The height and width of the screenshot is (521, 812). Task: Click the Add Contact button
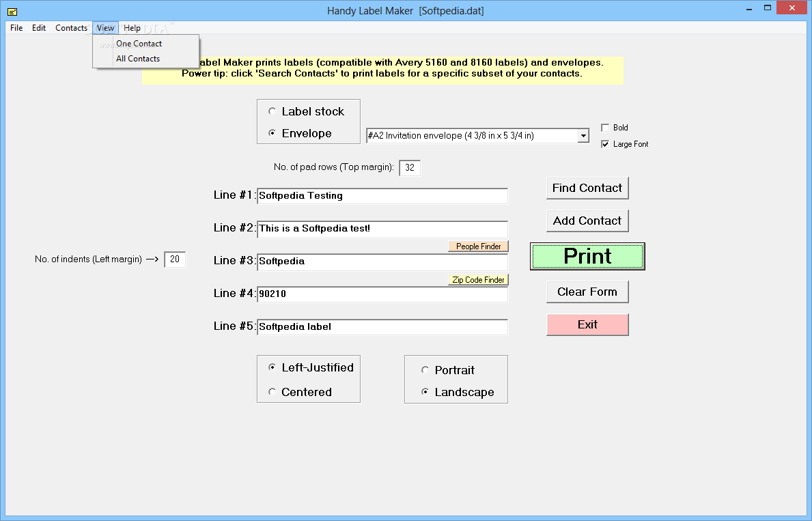[x=587, y=221]
